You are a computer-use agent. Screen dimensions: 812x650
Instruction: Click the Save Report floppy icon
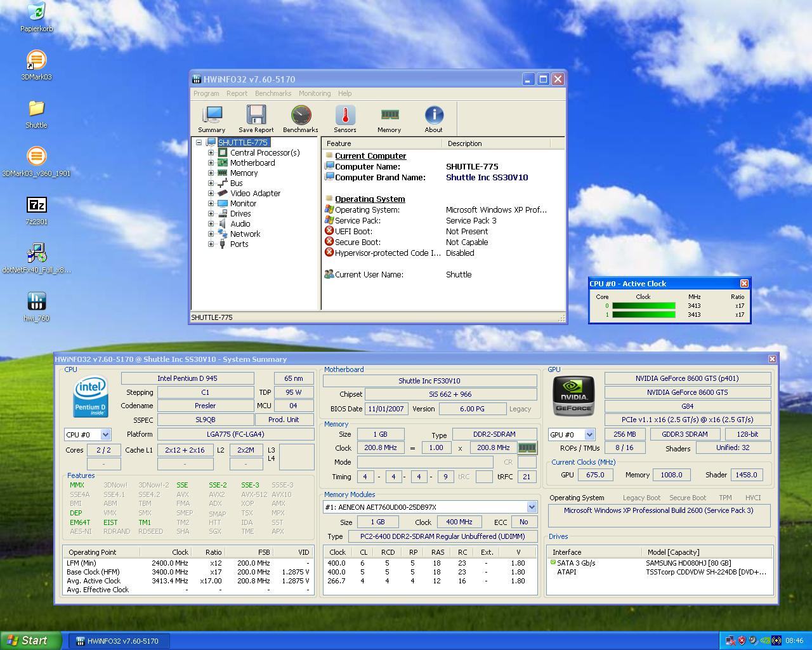click(x=256, y=119)
